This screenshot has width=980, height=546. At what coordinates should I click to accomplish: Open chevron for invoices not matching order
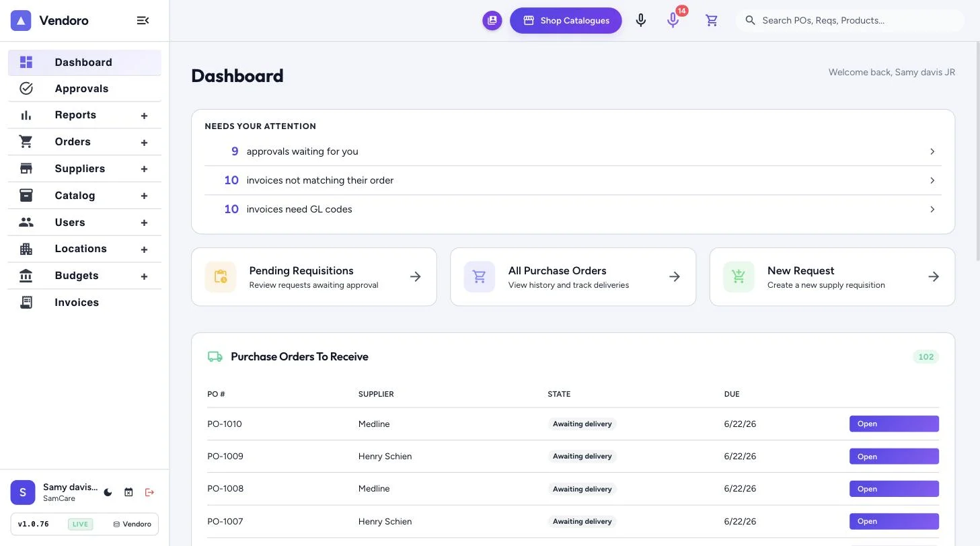[932, 180]
